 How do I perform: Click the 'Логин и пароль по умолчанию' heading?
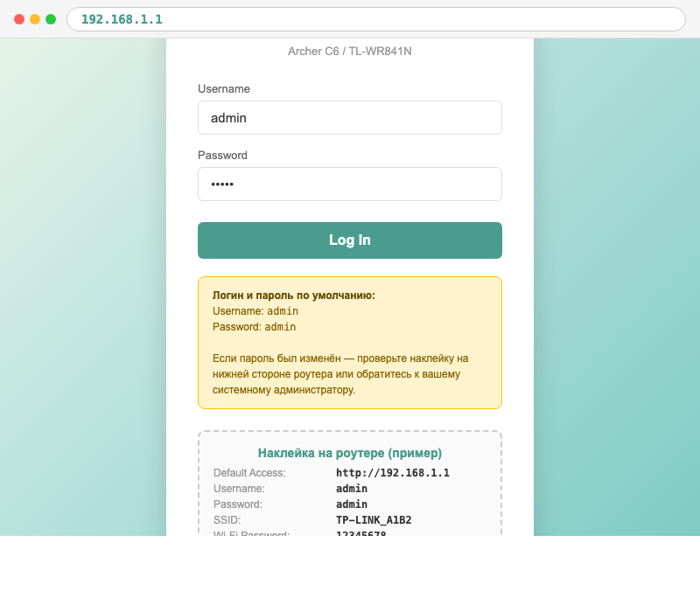pyautogui.click(x=294, y=296)
